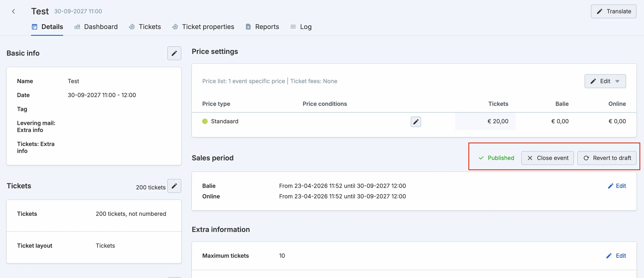Click the green Standaard color dot

(205, 121)
